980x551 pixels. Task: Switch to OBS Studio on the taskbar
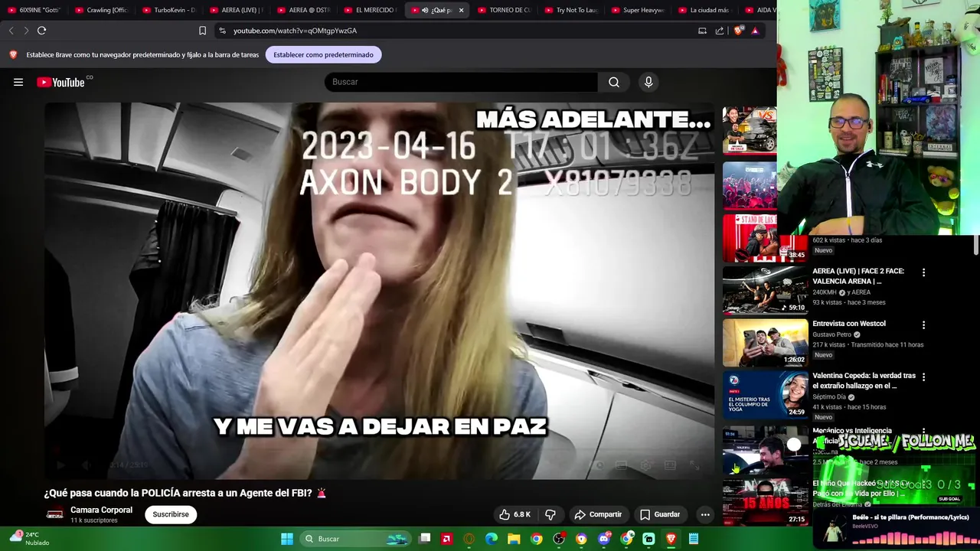[x=559, y=539]
